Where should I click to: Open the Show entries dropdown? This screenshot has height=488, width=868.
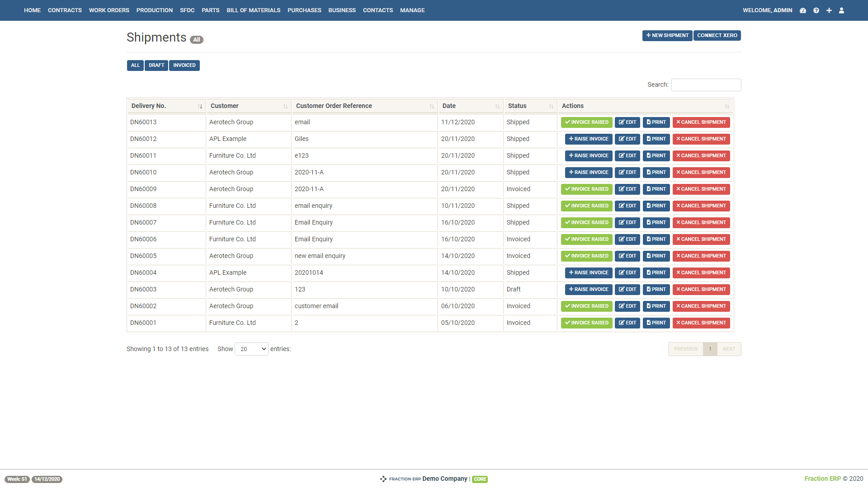(251, 349)
